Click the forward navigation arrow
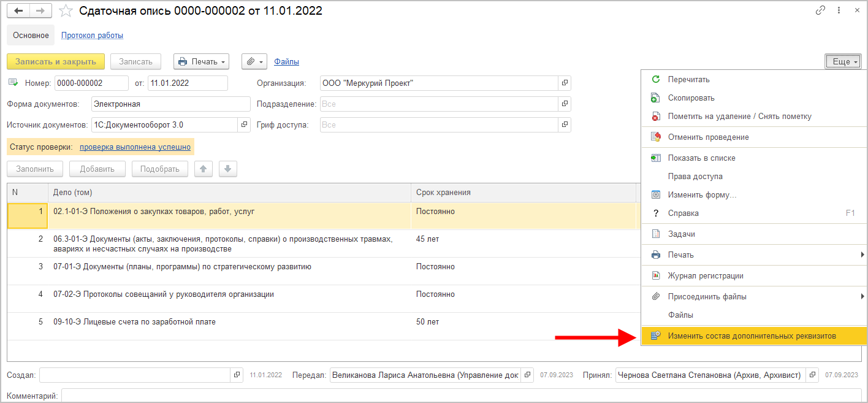The width and height of the screenshot is (868, 403). click(x=40, y=11)
